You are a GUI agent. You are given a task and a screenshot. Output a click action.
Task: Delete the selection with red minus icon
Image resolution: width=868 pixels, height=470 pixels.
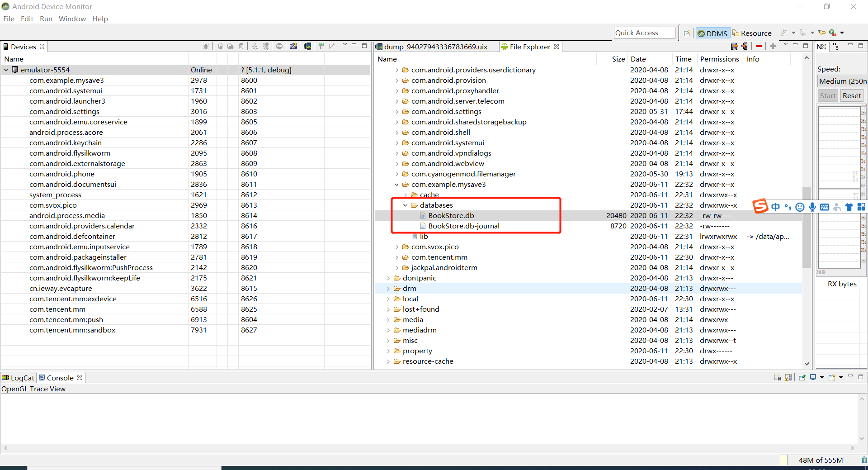pos(759,46)
